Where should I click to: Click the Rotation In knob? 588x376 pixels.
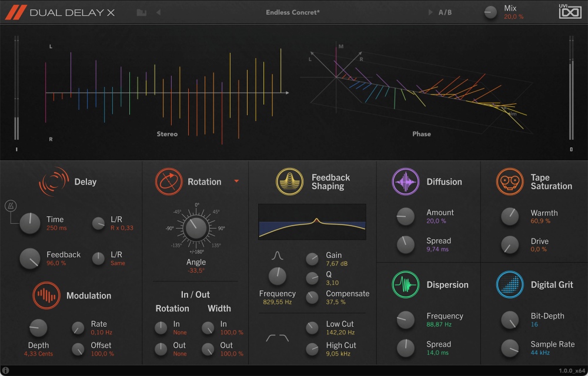tap(161, 328)
